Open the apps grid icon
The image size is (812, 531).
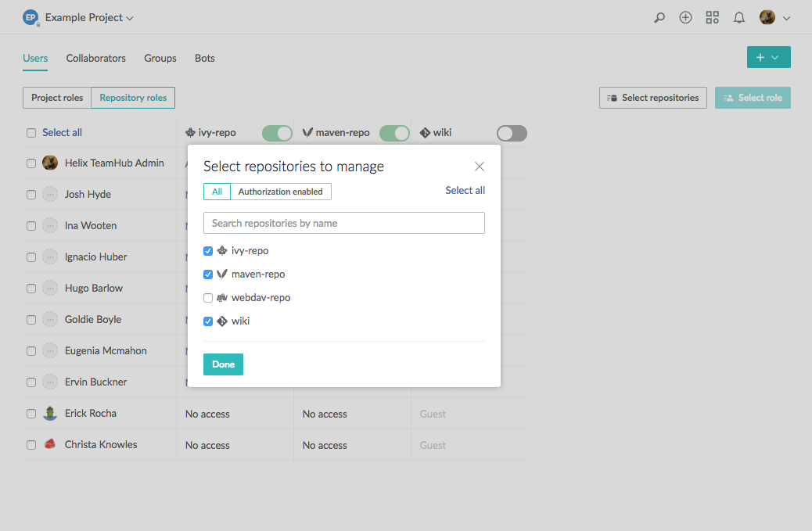pos(712,17)
